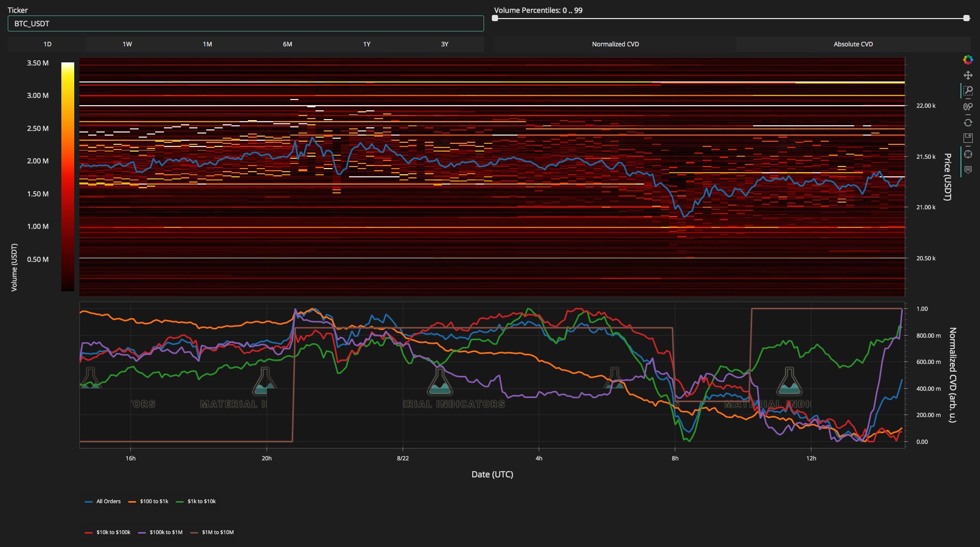Image resolution: width=980 pixels, height=547 pixels.
Task: Toggle the Hover tooltip tool
Action: 968,170
